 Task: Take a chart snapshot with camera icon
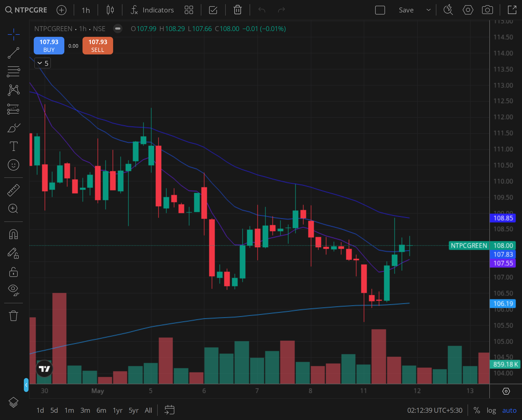pyautogui.click(x=487, y=10)
